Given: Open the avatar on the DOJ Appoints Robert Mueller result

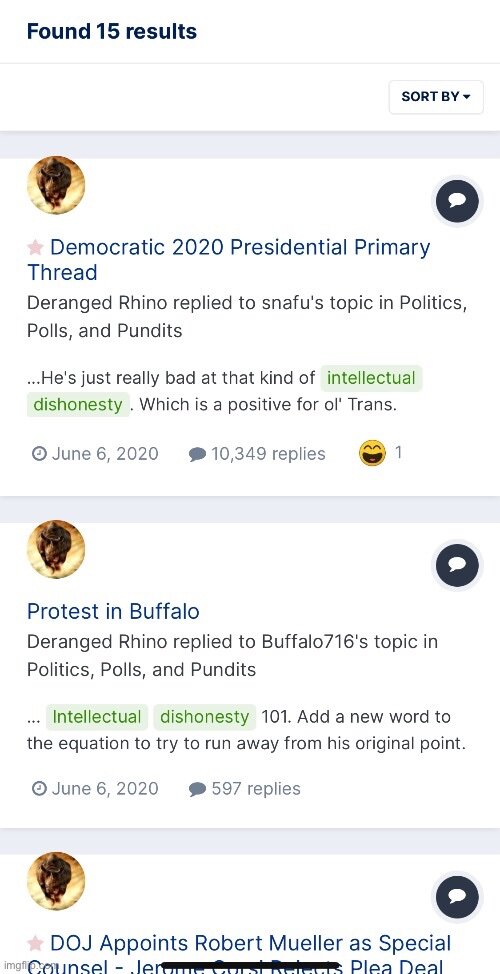Looking at the screenshot, I should click(57, 881).
